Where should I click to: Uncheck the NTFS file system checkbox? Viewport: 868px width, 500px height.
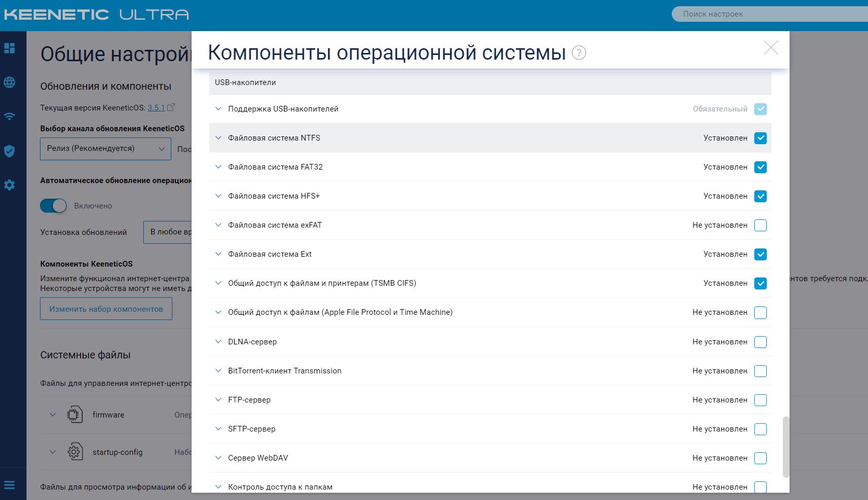[761, 138]
